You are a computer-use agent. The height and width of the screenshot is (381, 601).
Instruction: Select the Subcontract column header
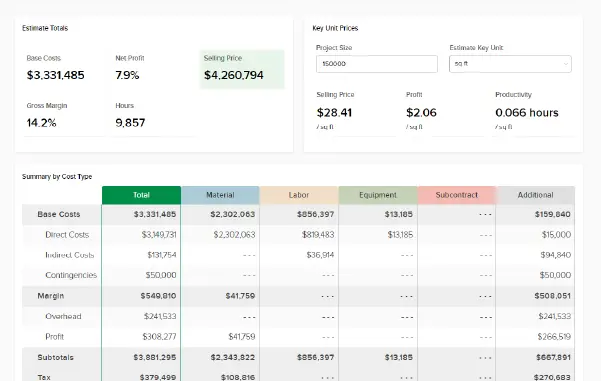(x=457, y=195)
